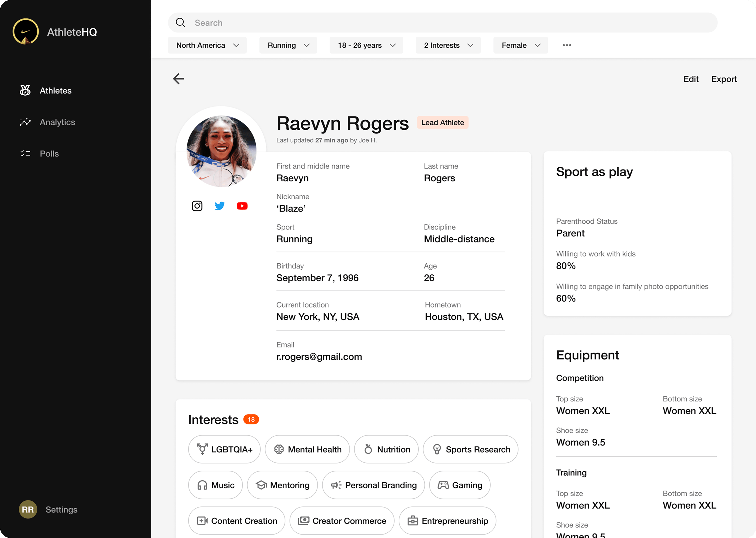Open Raevyn's Instagram profile icon
Viewport: 756px width, 538px height.
click(197, 206)
